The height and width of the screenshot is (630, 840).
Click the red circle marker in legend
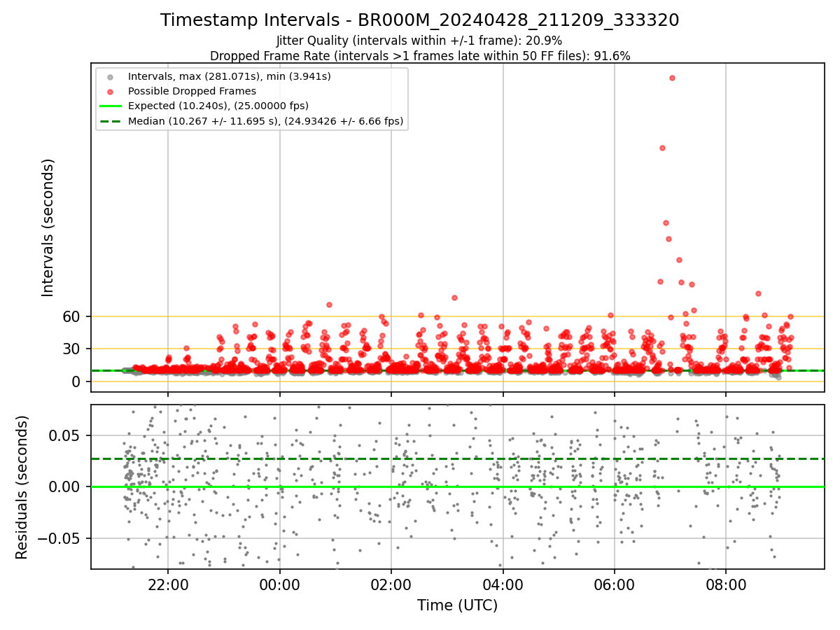[x=110, y=91]
